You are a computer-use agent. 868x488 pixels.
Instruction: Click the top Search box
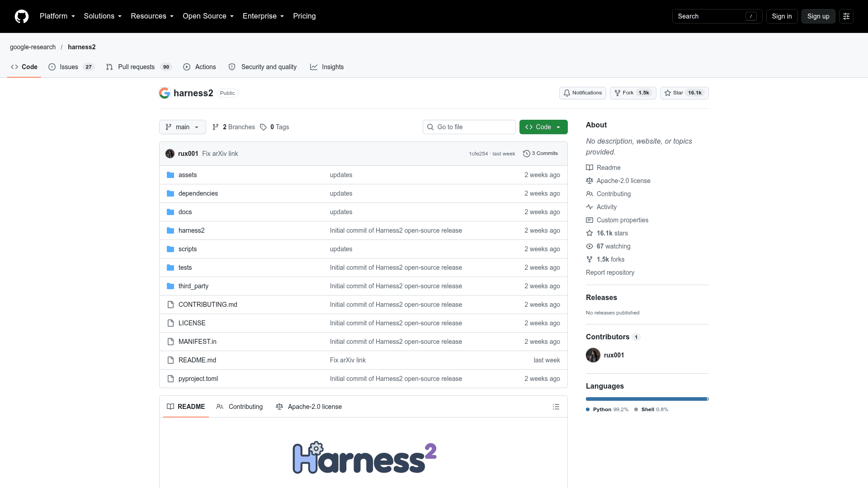tap(717, 16)
